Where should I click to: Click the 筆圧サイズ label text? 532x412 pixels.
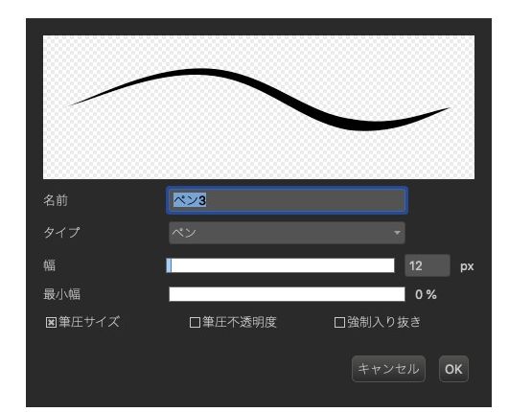coord(89,322)
